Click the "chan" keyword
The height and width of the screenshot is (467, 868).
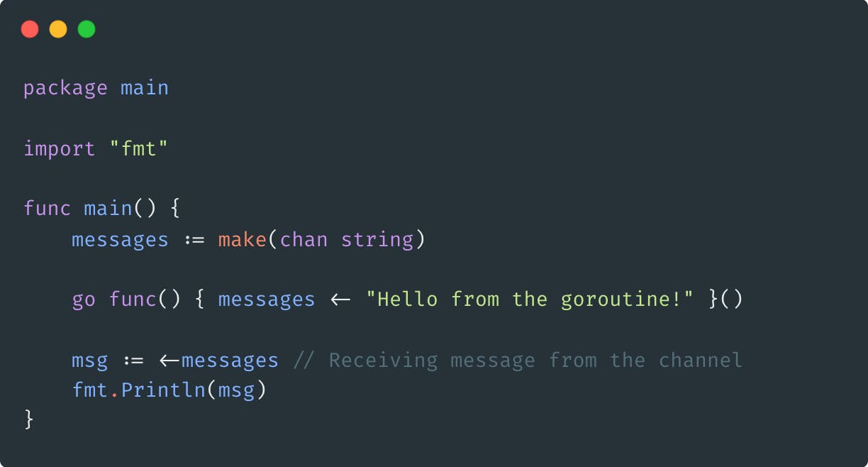point(304,239)
